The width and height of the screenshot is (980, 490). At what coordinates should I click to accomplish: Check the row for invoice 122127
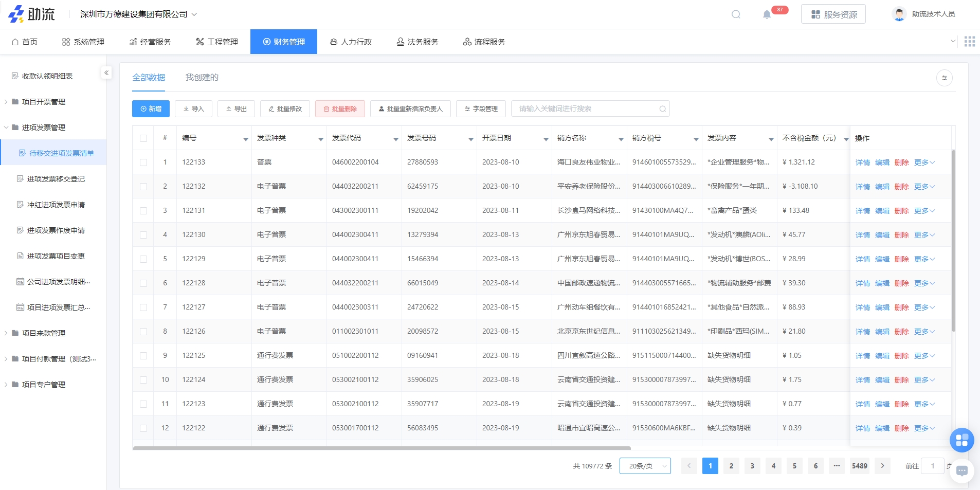(x=143, y=307)
